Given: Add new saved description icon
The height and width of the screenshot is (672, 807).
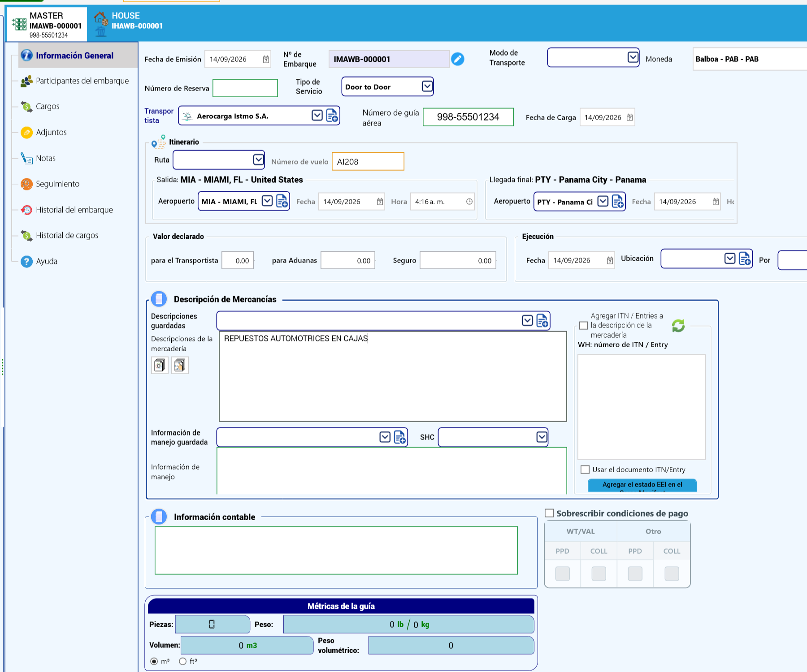Looking at the screenshot, I should (542, 320).
